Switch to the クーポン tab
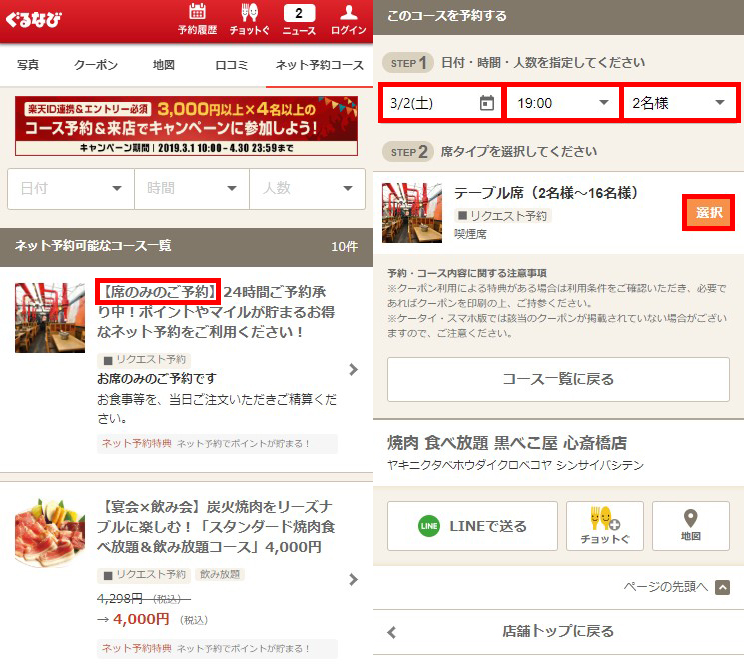The height and width of the screenshot is (664, 744). tap(96, 65)
